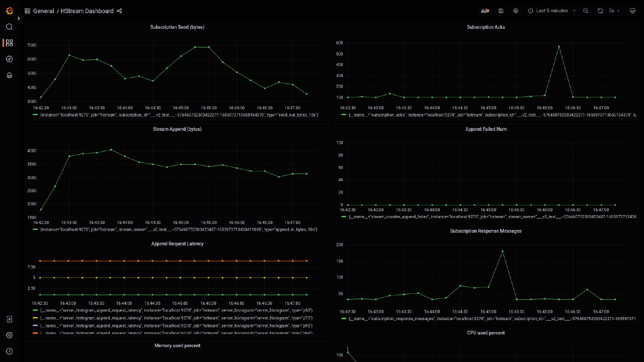Click the Subscription Acks peak data point

559,47
